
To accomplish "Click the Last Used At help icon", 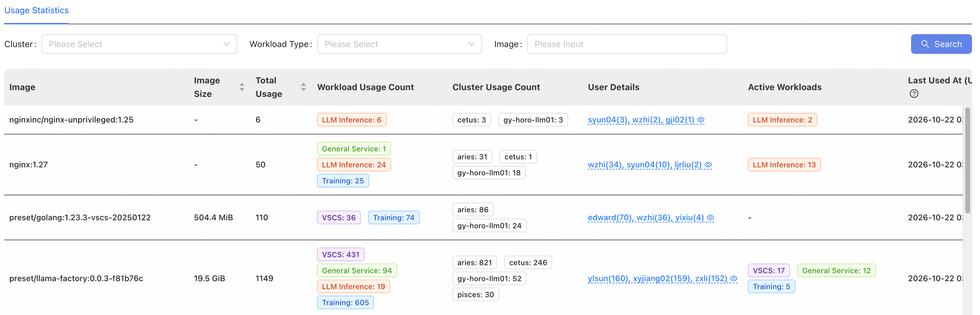I will [x=914, y=94].
